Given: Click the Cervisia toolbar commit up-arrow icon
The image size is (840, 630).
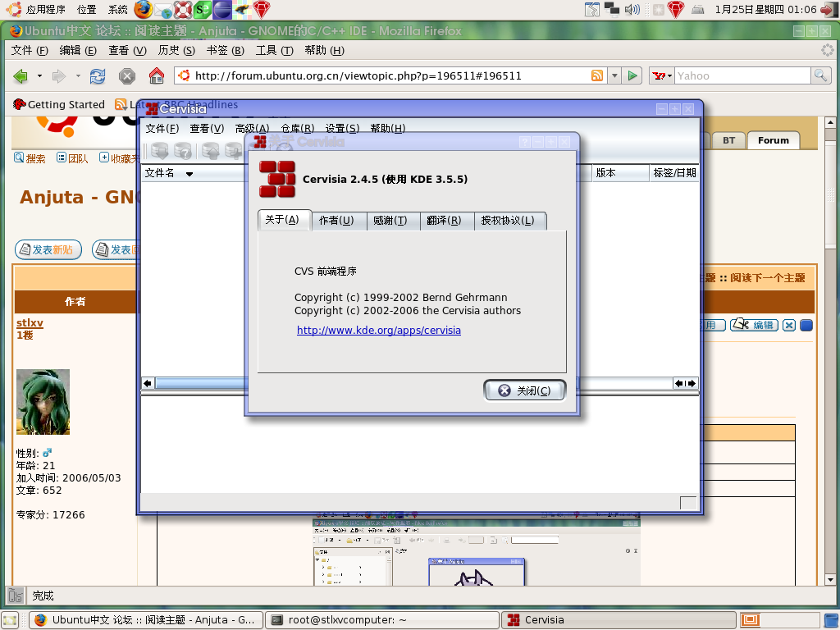Looking at the screenshot, I should (x=211, y=151).
